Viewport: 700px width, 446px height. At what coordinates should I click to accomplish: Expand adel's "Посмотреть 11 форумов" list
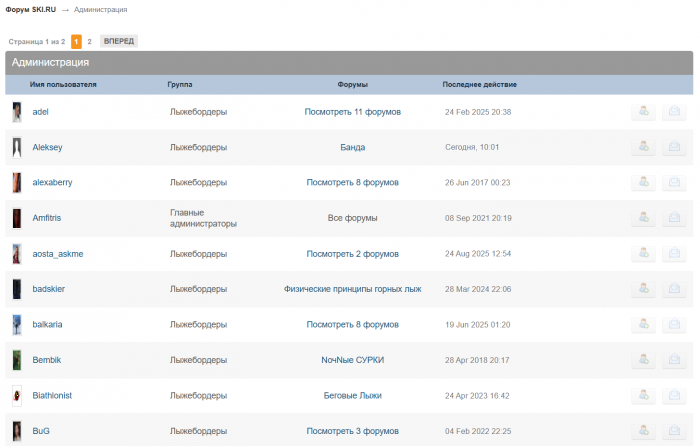tap(352, 112)
